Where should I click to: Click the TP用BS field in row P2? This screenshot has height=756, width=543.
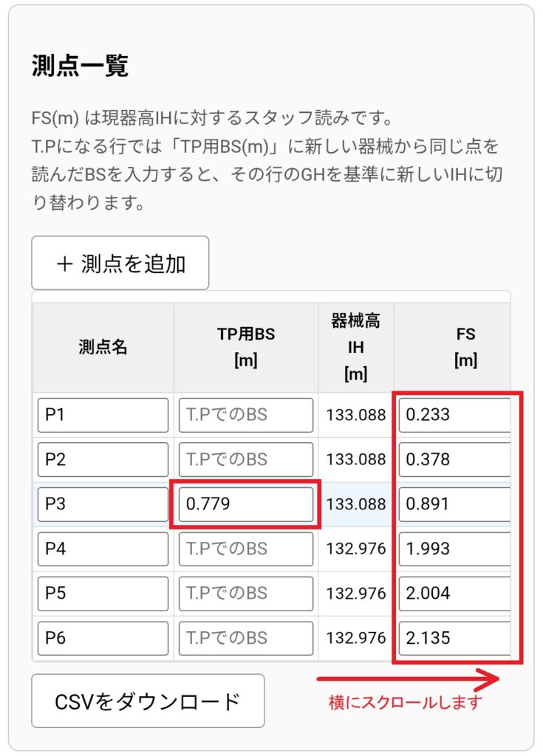pos(246,459)
